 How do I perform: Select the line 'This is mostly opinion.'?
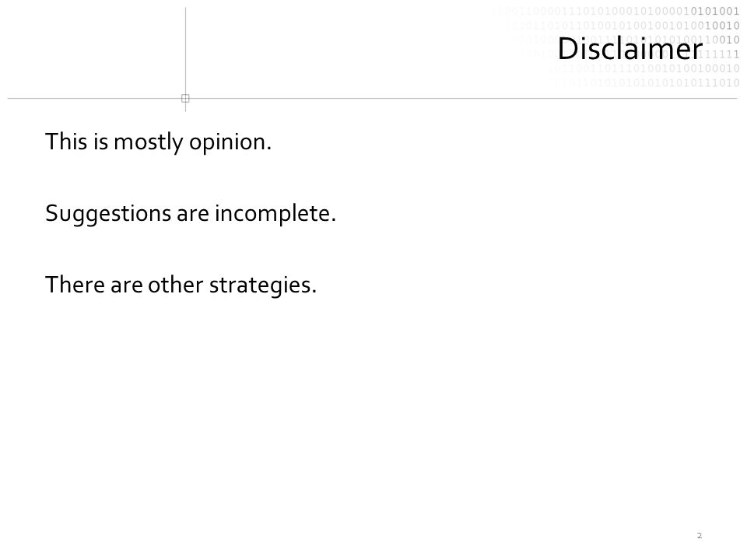158,142
